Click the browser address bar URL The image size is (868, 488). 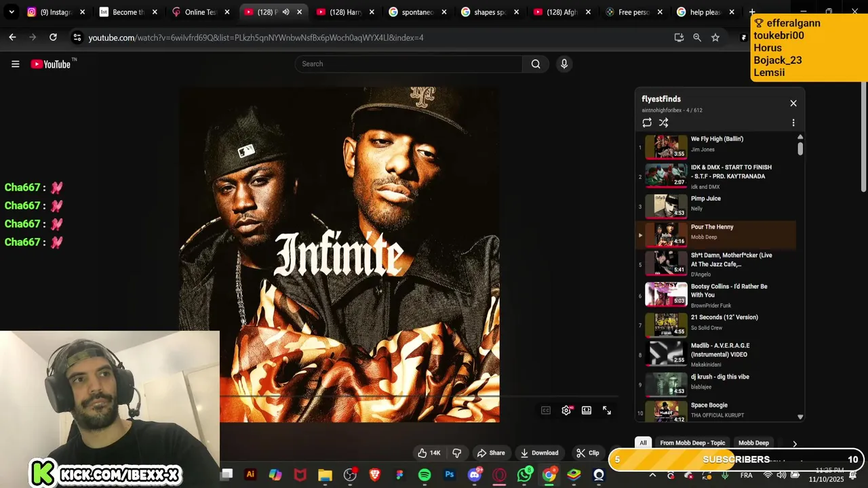[x=256, y=38]
